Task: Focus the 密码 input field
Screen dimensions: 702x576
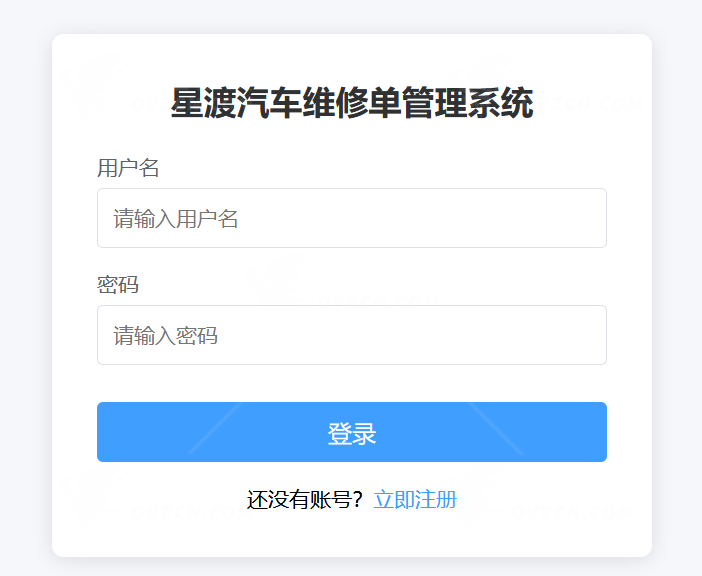Action: click(x=351, y=335)
